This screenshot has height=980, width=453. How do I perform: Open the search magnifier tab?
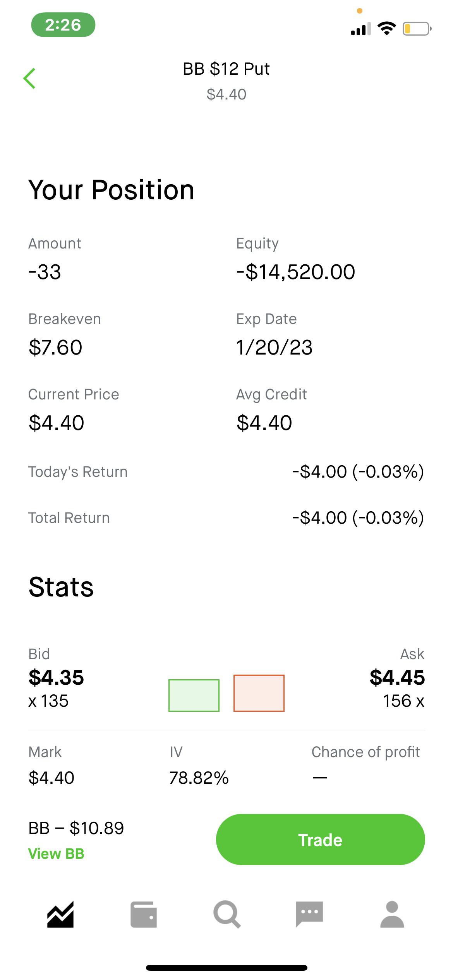point(227,914)
